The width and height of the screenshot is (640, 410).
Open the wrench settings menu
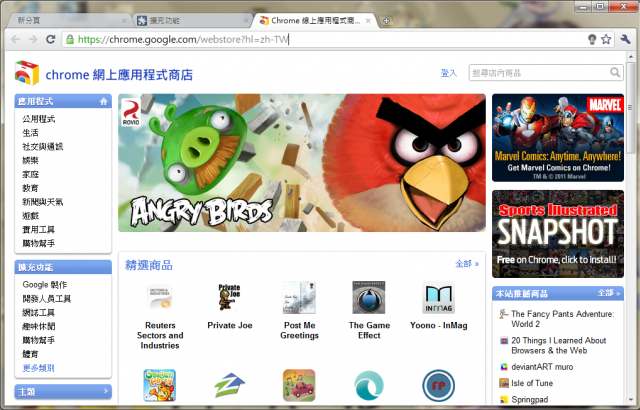(x=625, y=39)
